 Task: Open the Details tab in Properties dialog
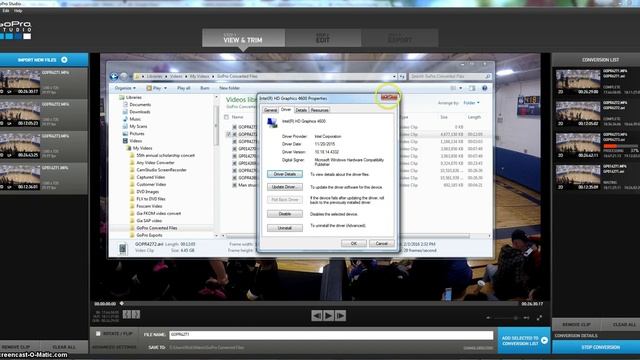[301, 110]
